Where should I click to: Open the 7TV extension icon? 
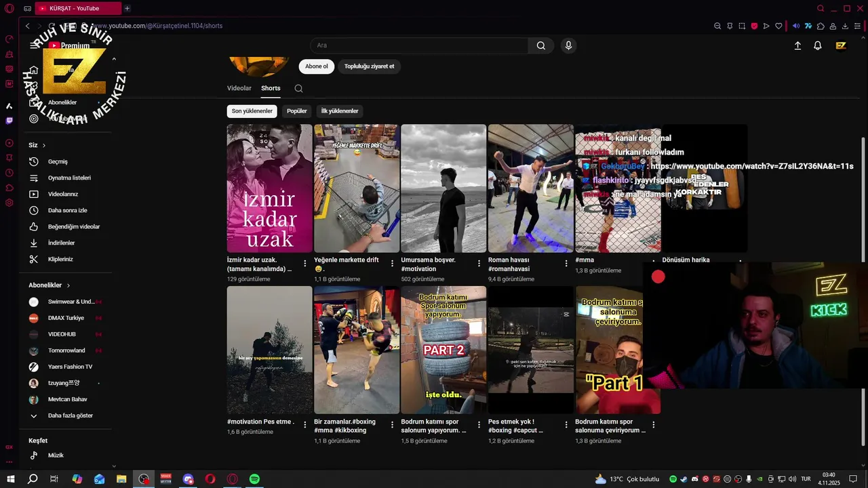pyautogui.click(x=808, y=26)
